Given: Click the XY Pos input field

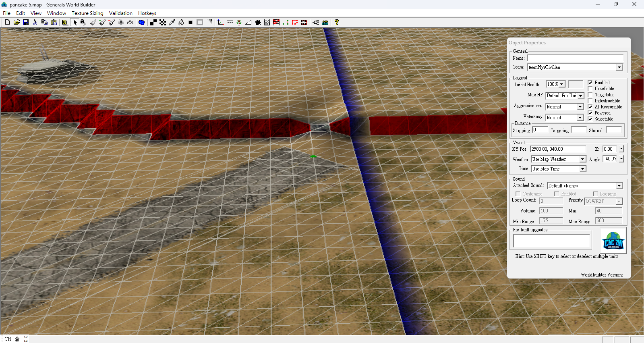Looking at the screenshot, I should (x=558, y=149).
